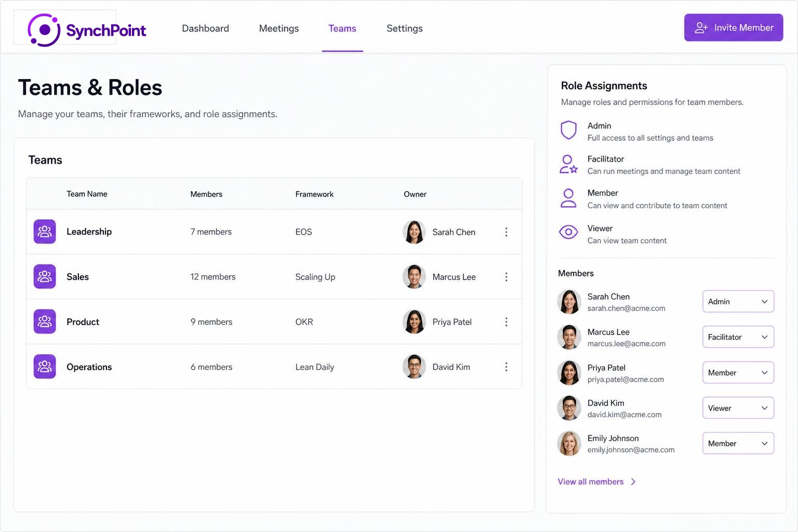Open the Operations team group icon
The height and width of the screenshot is (532, 798).
click(45, 367)
